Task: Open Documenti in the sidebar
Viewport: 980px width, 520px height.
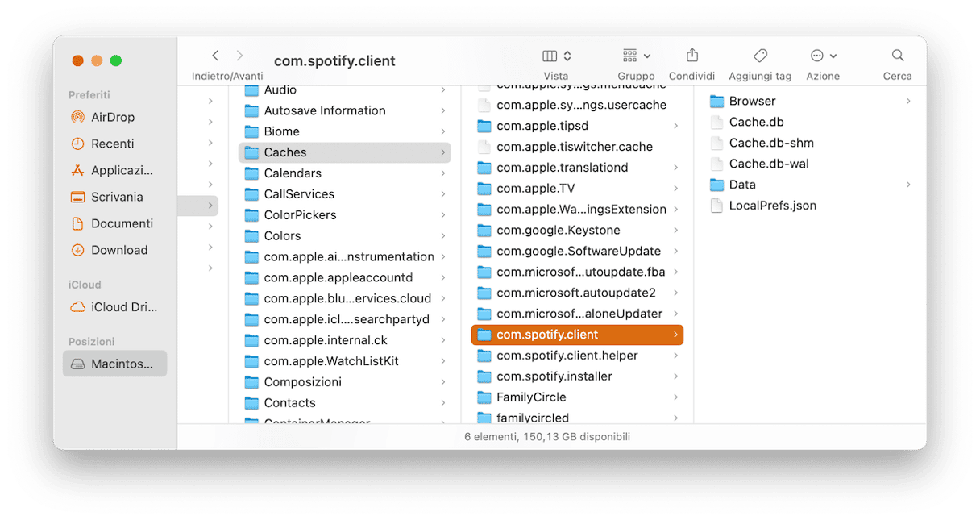Action: tap(114, 223)
